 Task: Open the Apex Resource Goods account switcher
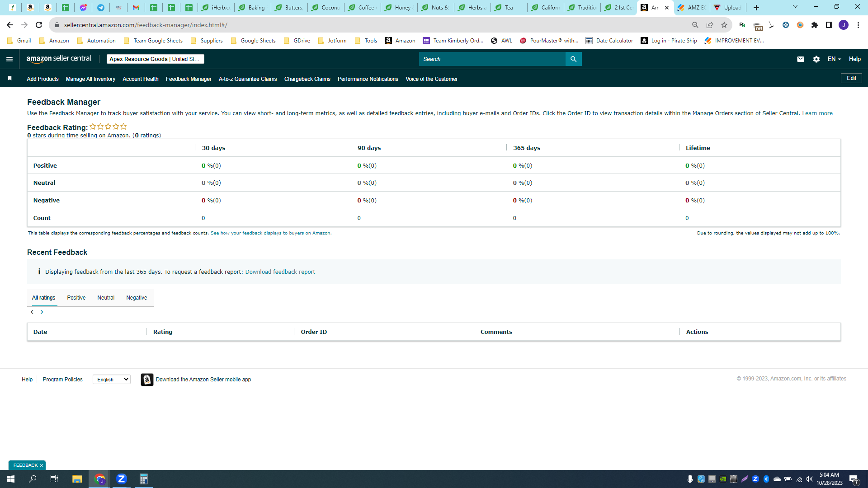pyautogui.click(x=155, y=59)
